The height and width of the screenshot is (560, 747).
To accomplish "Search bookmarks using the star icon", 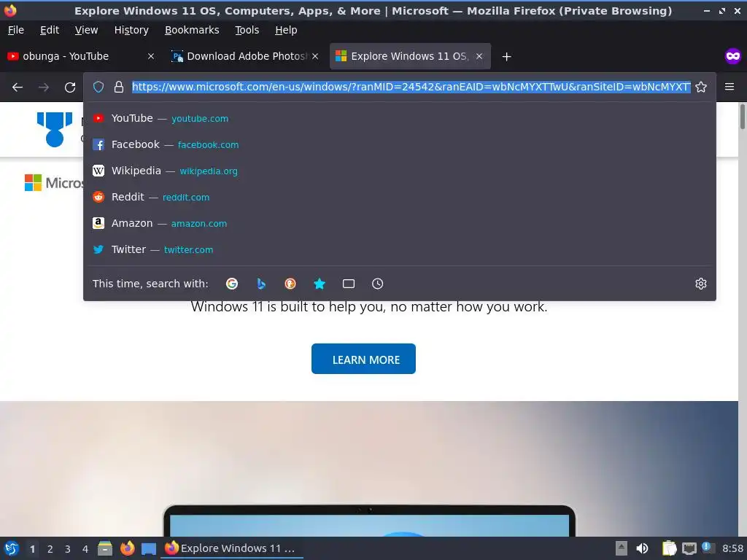I will [320, 284].
